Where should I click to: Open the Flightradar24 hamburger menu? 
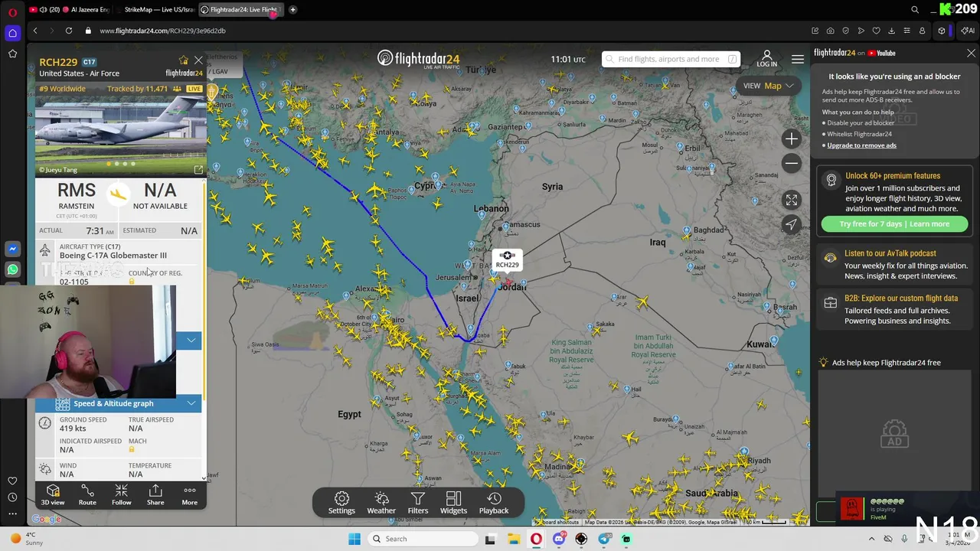(x=798, y=59)
